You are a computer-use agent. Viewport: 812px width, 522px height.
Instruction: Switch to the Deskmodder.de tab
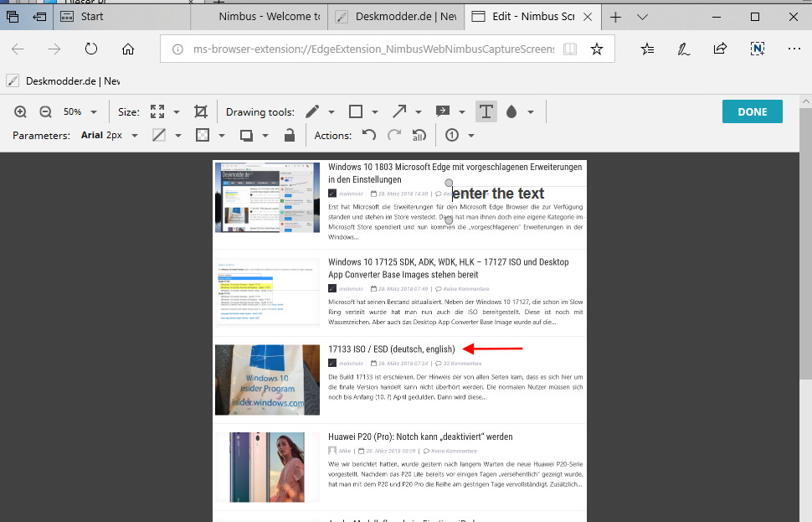396,17
